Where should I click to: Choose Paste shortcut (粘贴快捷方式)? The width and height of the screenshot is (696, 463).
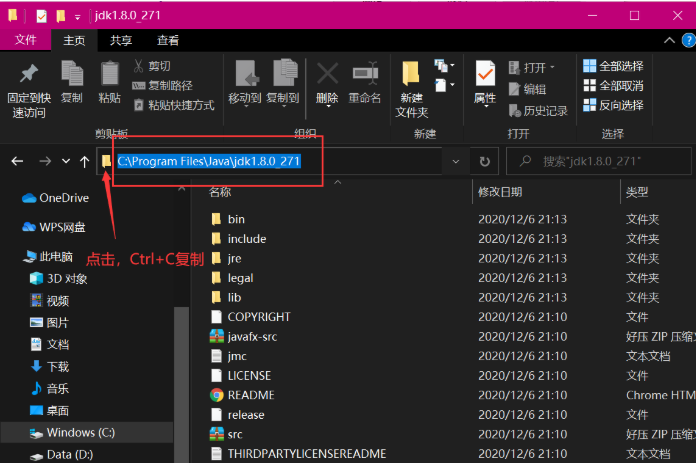click(x=174, y=105)
